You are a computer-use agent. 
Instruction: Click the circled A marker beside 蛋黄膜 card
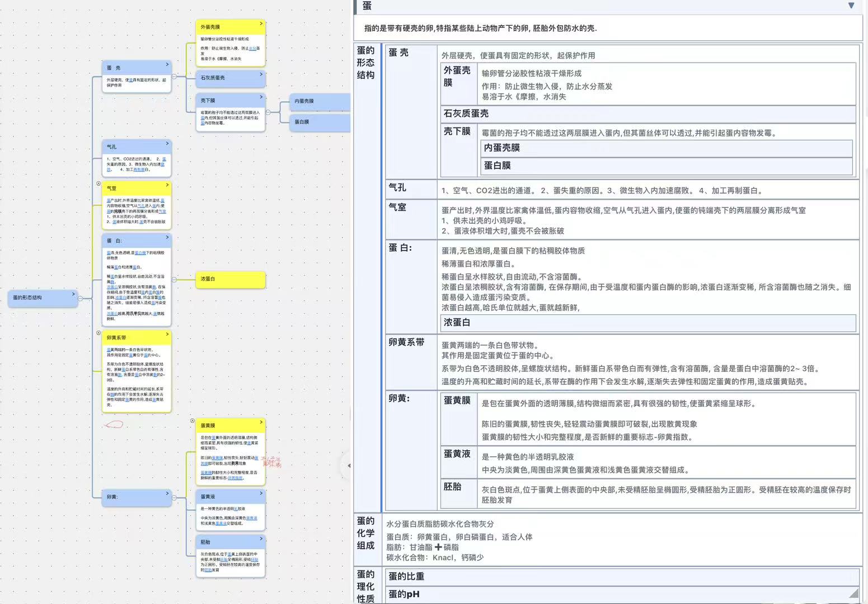pyautogui.click(x=193, y=421)
